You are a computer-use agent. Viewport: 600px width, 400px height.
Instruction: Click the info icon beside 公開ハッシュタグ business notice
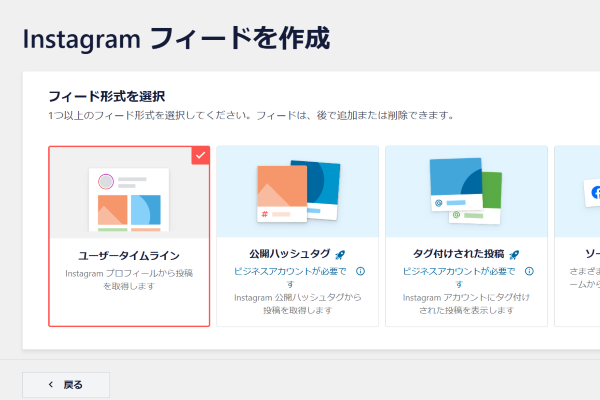point(360,271)
